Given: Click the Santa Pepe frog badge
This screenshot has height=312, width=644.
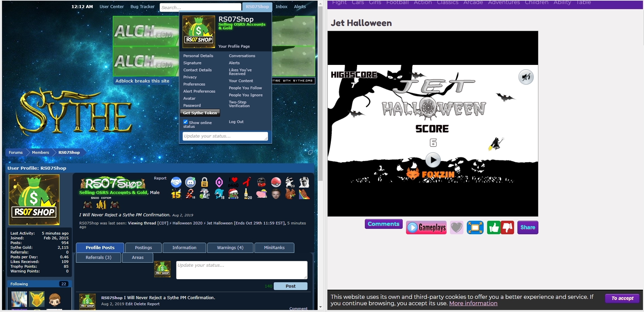Looking at the screenshot, I should [x=233, y=194].
